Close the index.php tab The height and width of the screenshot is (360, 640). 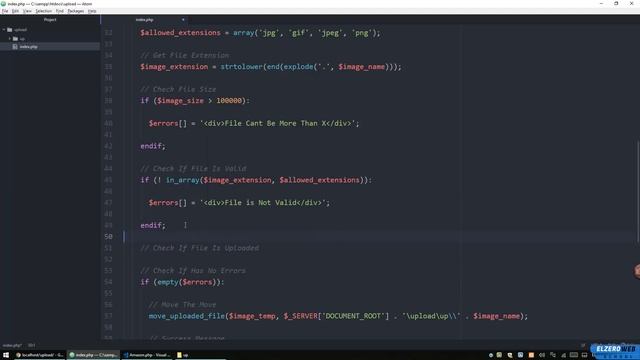point(183,20)
